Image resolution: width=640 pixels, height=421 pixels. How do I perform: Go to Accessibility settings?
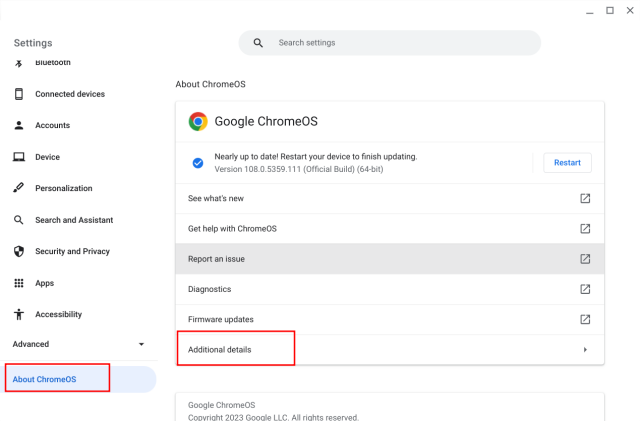(58, 314)
